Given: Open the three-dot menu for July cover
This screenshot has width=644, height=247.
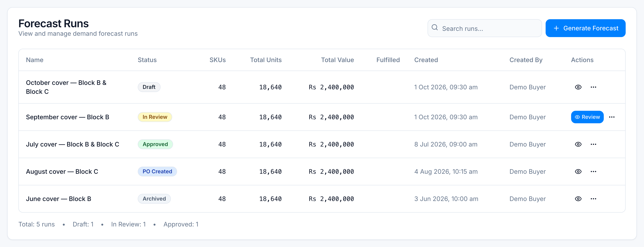Looking at the screenshot, I should tap(593, 144).
